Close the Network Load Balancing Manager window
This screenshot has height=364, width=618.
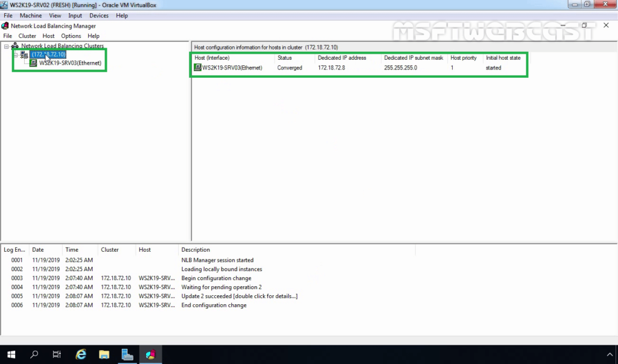(x=606, y=25)
